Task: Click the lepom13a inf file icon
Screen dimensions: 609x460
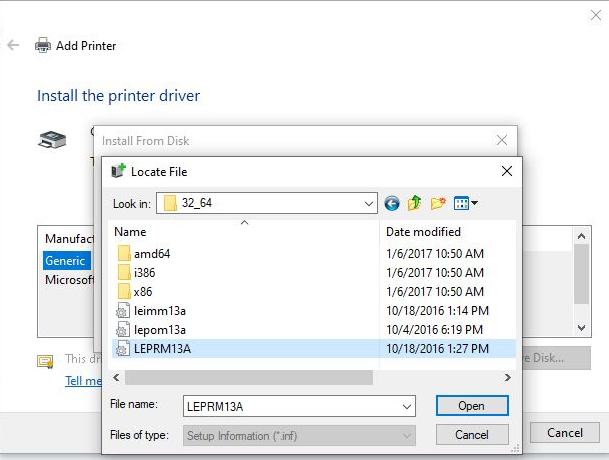Action: [123, 330]
